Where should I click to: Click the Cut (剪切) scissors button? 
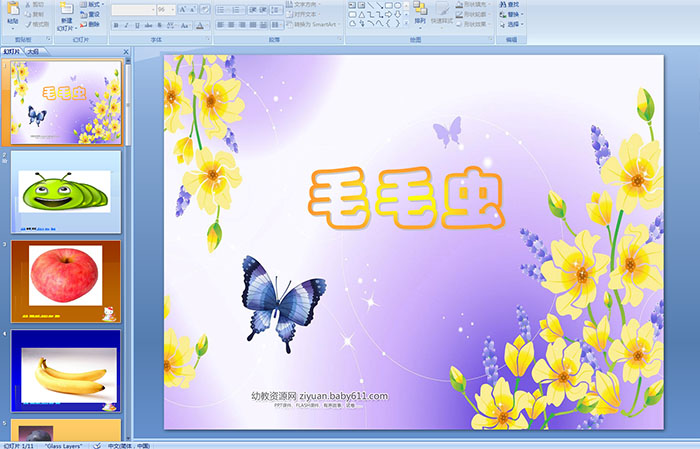[x=34, y=5]
